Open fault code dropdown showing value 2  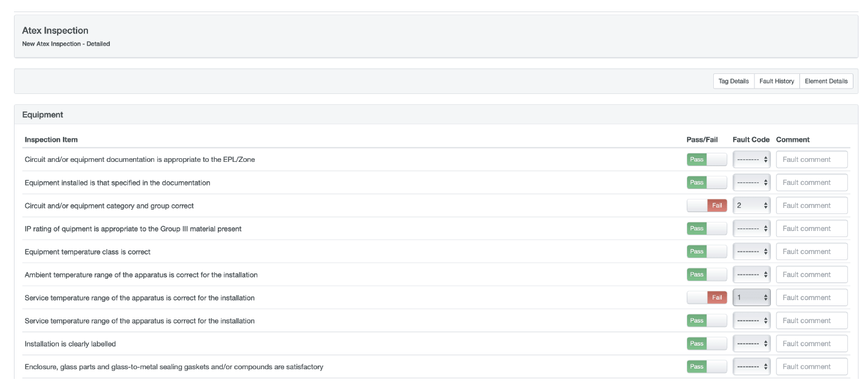pos(751,206)
